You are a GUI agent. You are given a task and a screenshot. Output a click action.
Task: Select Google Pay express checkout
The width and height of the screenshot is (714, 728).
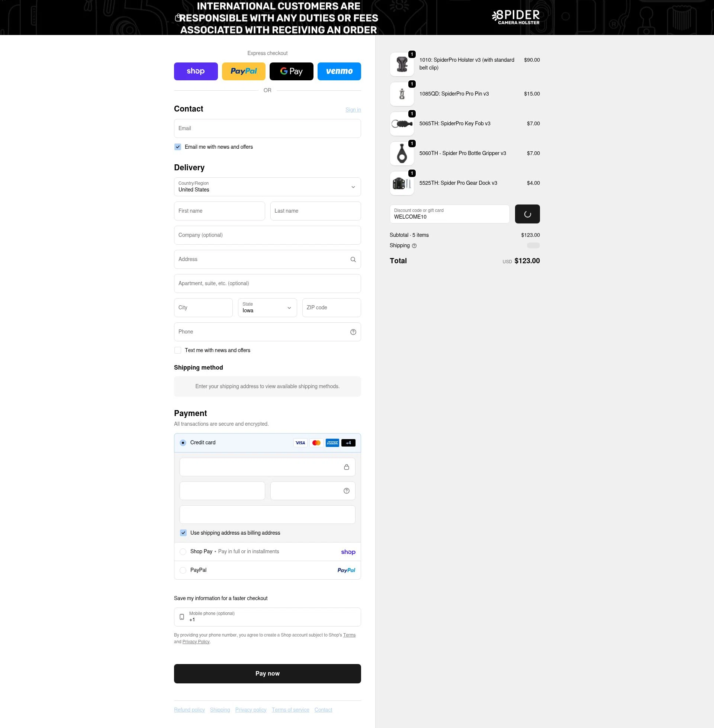292,71
